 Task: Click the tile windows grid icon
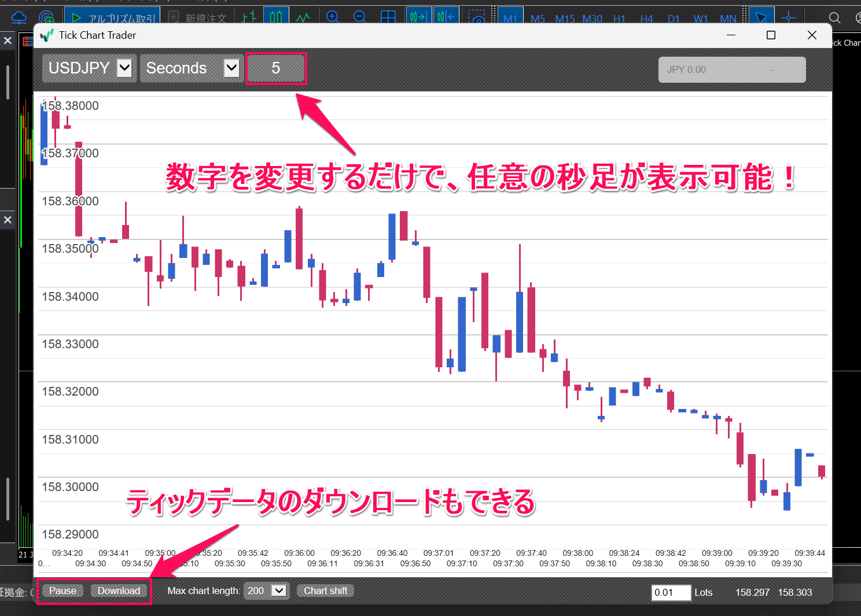click(388, 17)
